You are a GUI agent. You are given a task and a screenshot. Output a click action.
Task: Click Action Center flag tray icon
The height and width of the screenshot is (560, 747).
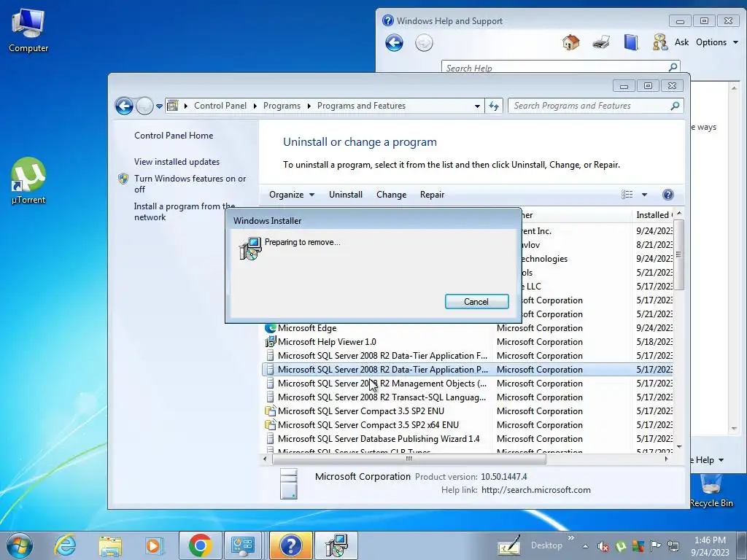coord(656,546)
